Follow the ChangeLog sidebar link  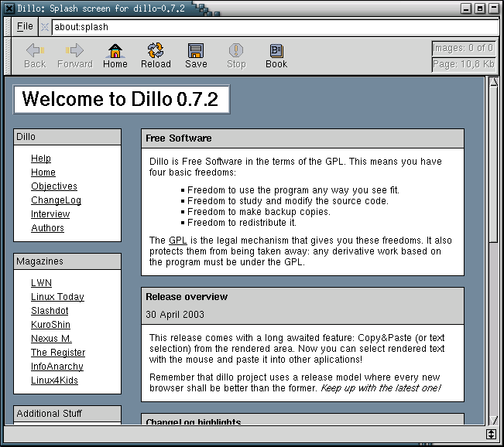pyautogui.click(x=56, y=200)
